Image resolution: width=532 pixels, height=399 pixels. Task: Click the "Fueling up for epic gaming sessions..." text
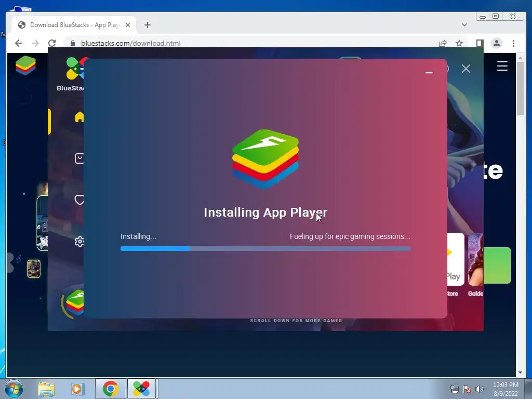click(350, 236)
